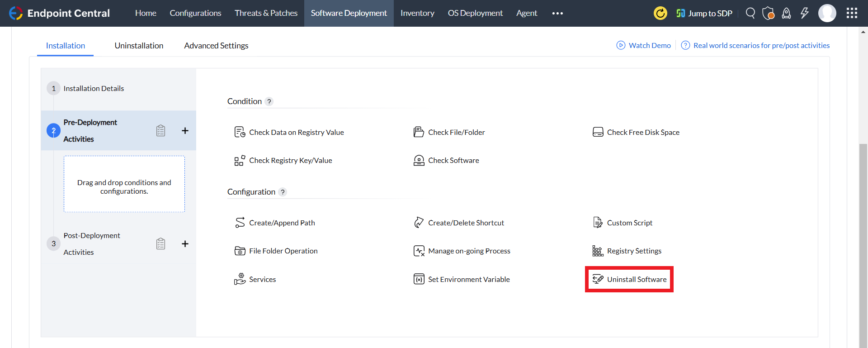
Task: Expand Post-Deployment Activities with plus button
Action: click(185, 244)
